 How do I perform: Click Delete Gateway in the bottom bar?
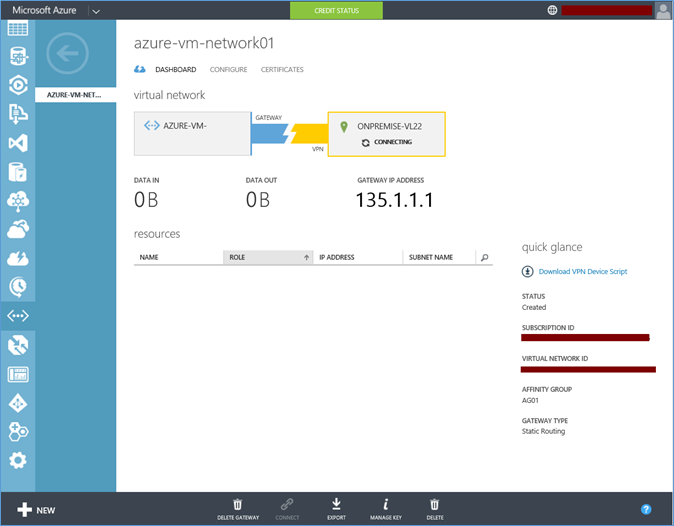(x=238, y=509)
